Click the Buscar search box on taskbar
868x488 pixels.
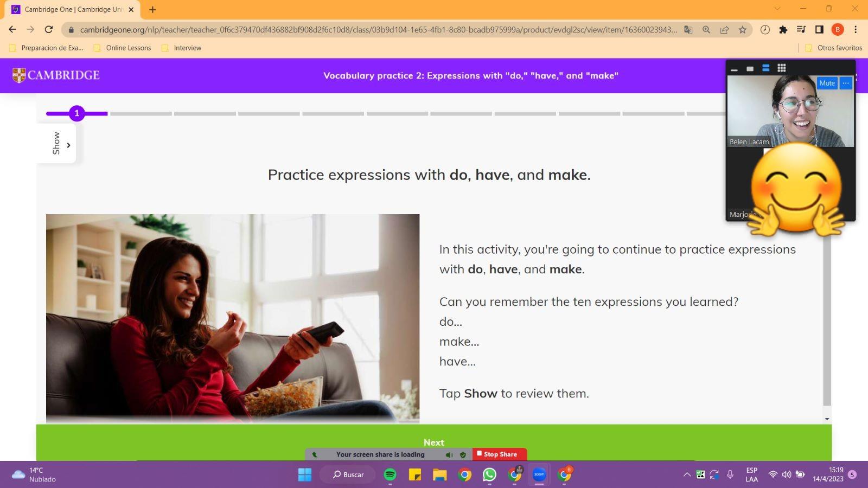[348, 475]
